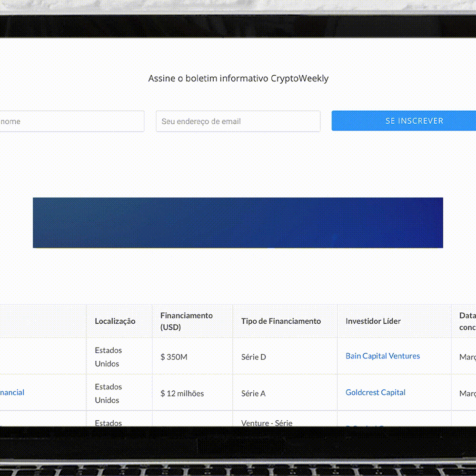Click into the name input field

71,121
